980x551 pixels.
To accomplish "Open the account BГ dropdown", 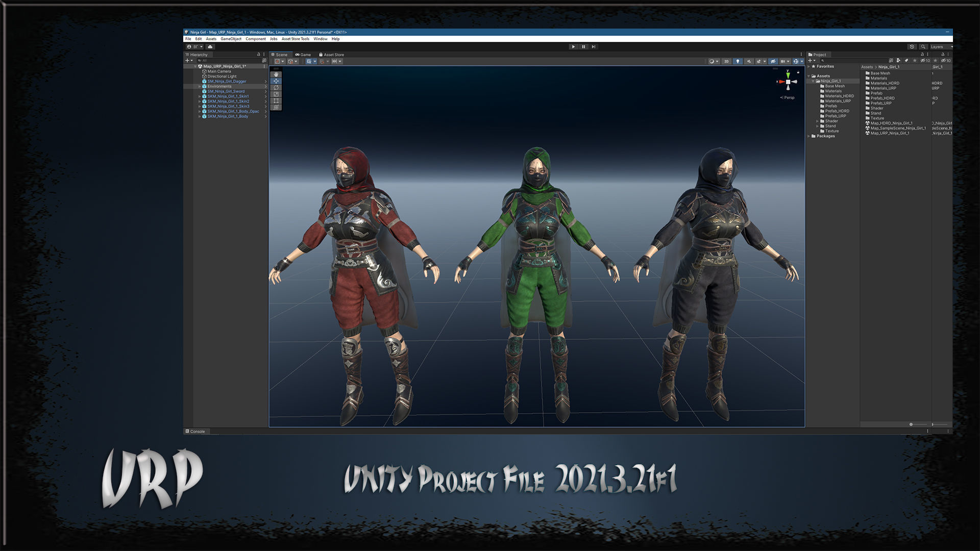I will [x=195, y=46].
